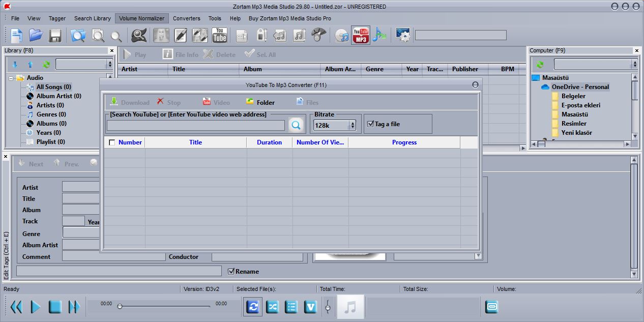Toggle shuffle playback in player bar
The image size is (644, 322).
point(273,307)
